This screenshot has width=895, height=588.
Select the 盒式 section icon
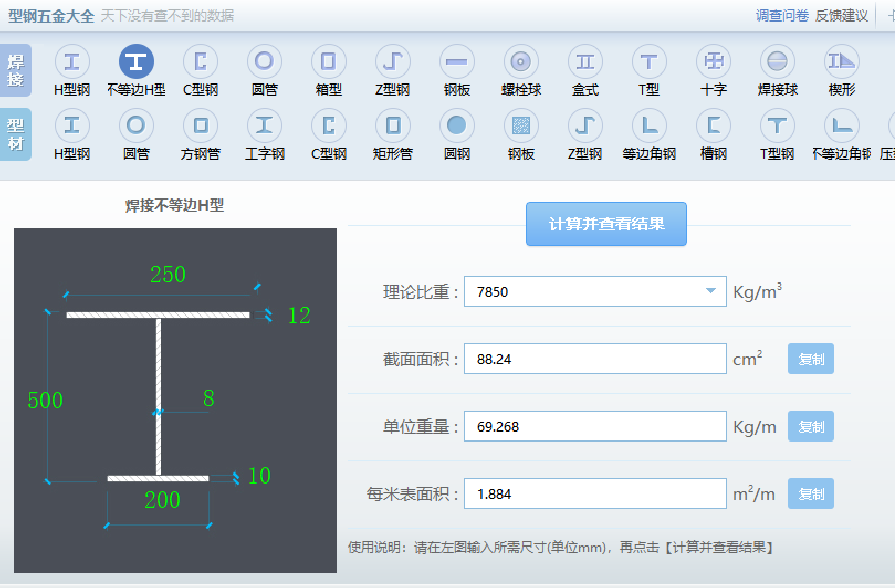click(x=585, y=61)
